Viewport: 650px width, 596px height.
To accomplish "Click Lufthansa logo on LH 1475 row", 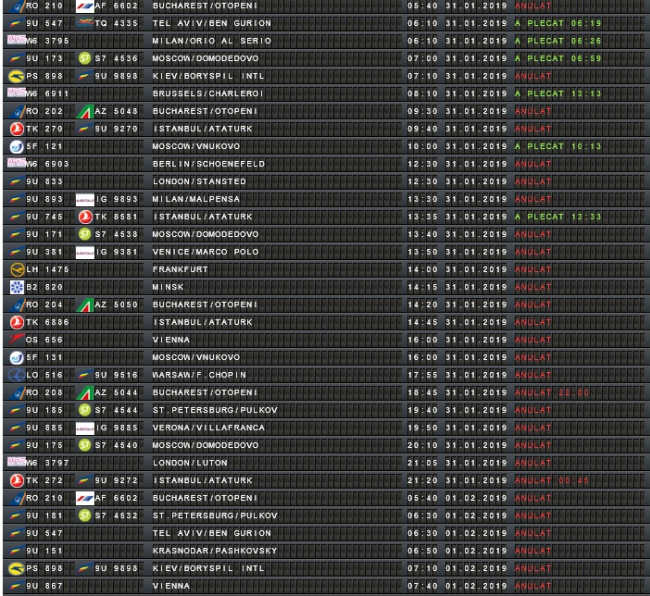I will pos(17,270).
